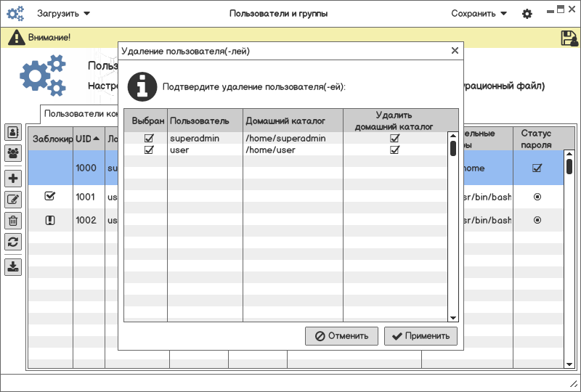This screenshot has height=392, width=581.
Task: Open the user groups icon in sidebar
Action: pyautogui.click(x=13, y=153)
